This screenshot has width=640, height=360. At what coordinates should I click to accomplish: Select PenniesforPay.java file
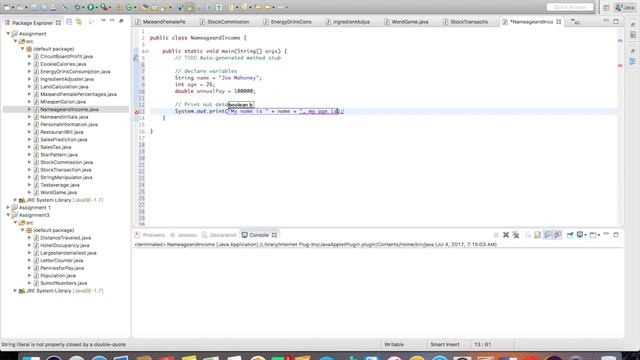(x=62, y=268)
